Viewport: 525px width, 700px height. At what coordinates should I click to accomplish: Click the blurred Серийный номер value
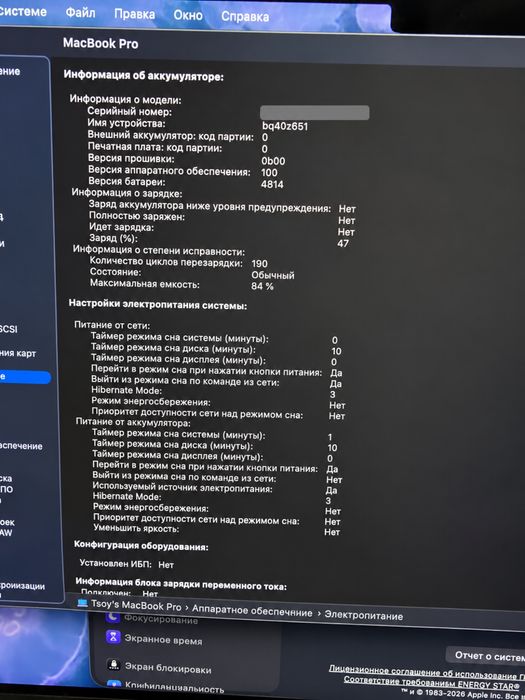315,112
